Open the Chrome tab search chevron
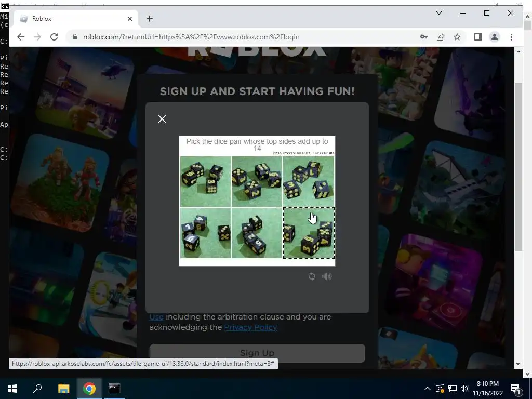 pyautogui.click(x=438, y=13)
